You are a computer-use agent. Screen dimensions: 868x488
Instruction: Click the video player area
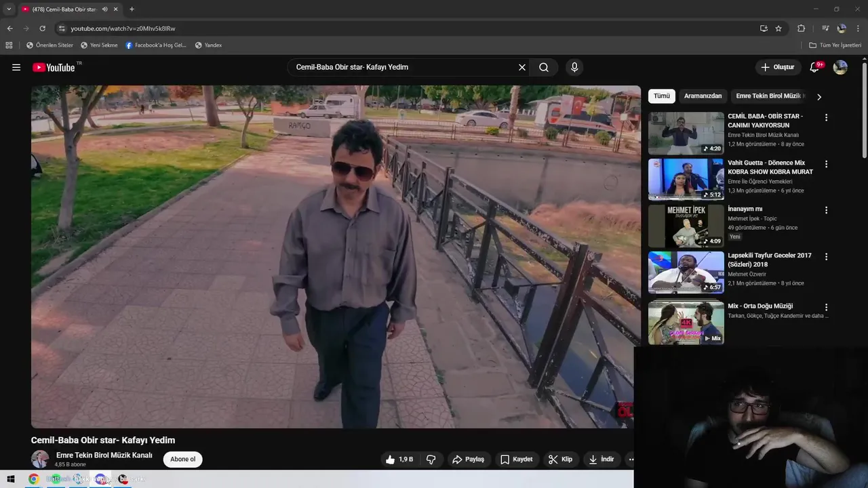(336, 257)
